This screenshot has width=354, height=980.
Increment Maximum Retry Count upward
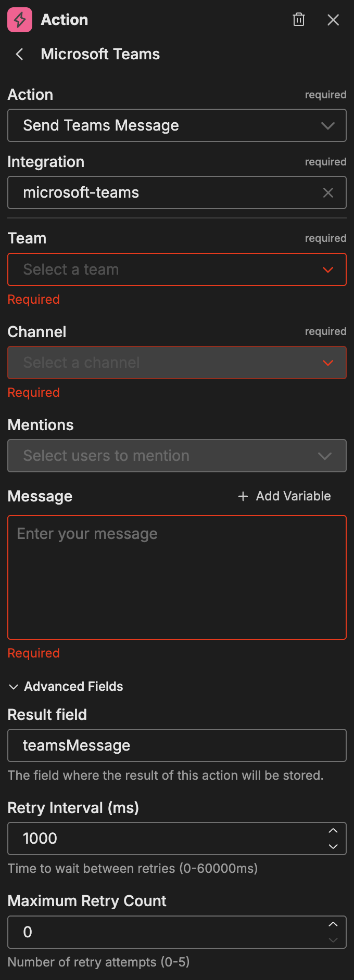tap(334, 925)
